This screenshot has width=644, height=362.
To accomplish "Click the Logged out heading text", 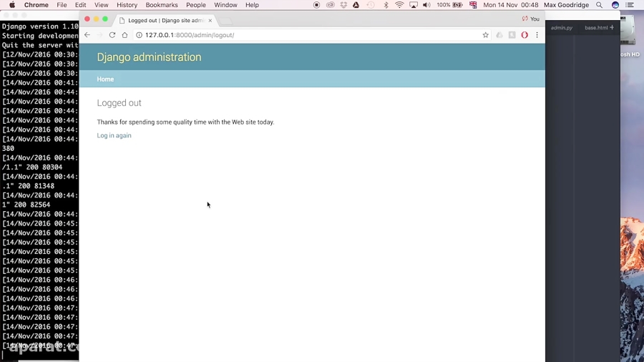I will tap(119, 103).
